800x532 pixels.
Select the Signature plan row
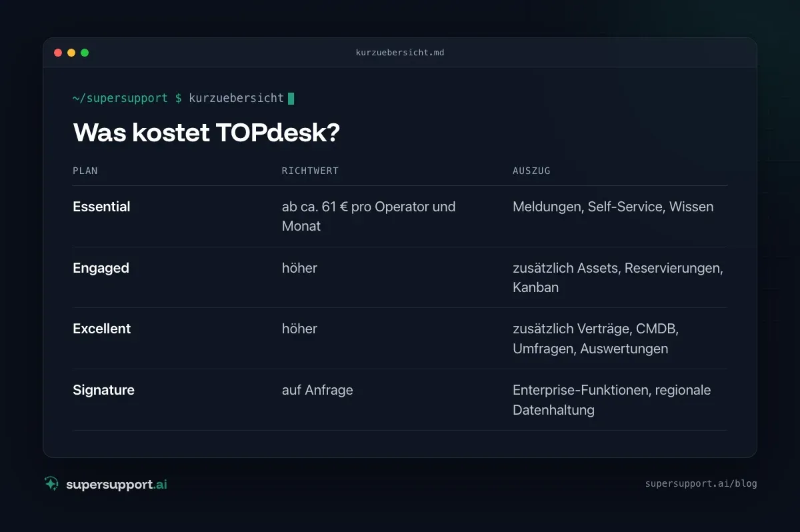400,400
